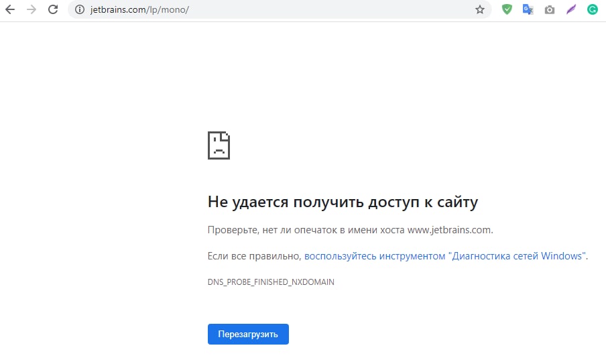Select the DNS_PROBE_FINISHED_NXDOMAIN error code text

tap(271, 282)
